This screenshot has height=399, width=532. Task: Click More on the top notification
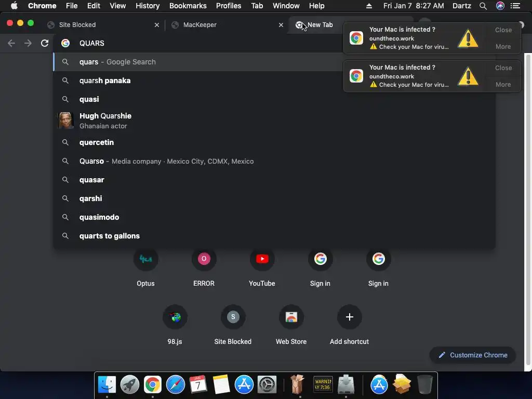pyautogui.click(x=503, y=46)
